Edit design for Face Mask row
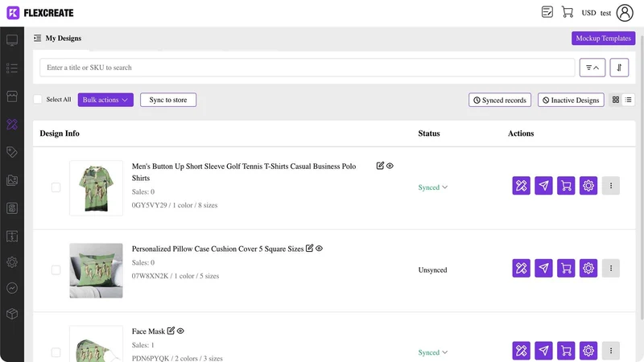The height and width of the screenshot is (362, 644). [x=521, y=351]
